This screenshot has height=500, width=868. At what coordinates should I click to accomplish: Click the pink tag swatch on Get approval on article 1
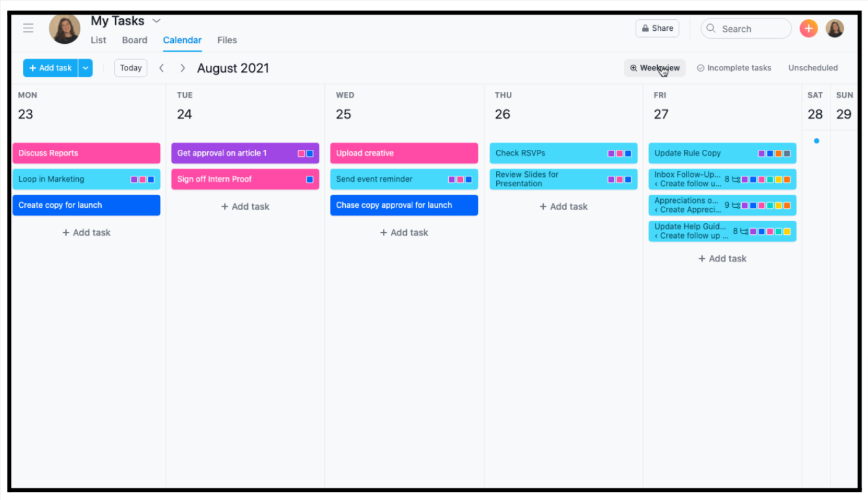pyautogui.click(x=301, y=153)
